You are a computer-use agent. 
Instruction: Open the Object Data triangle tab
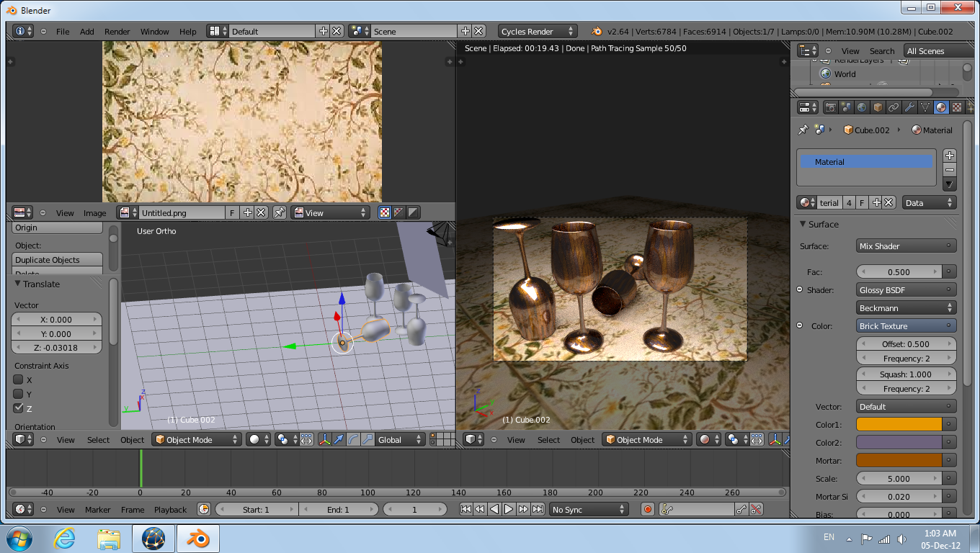click(925, 107)
